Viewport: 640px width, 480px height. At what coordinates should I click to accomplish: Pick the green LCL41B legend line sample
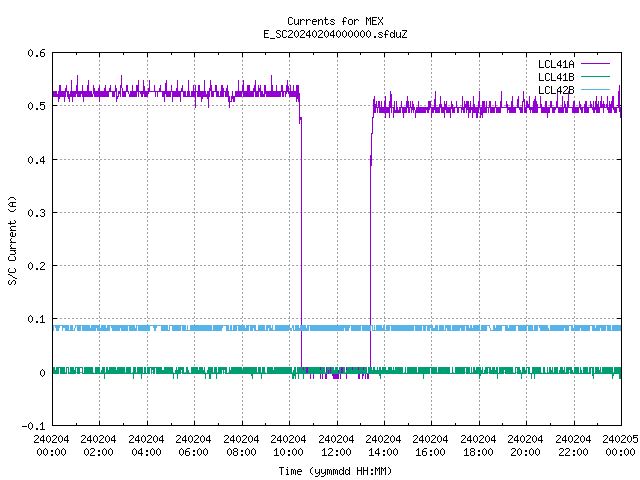[595, 77]
